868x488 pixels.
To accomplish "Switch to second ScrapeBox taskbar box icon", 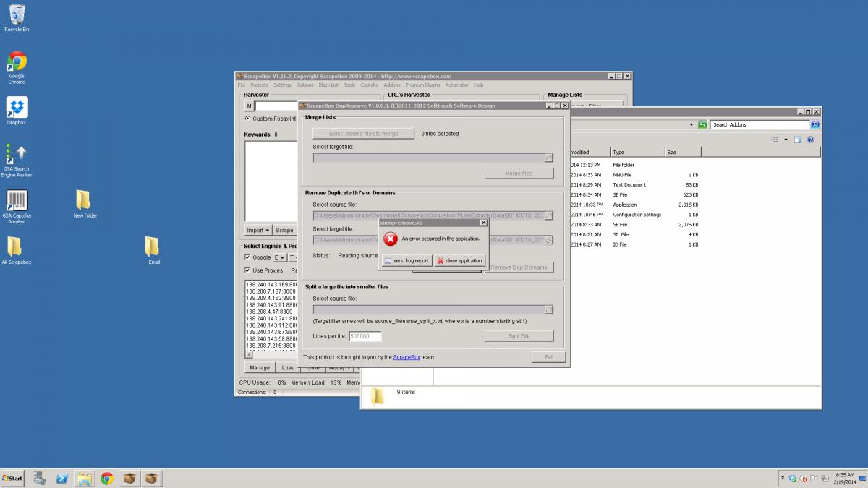I will pos(152,478).
